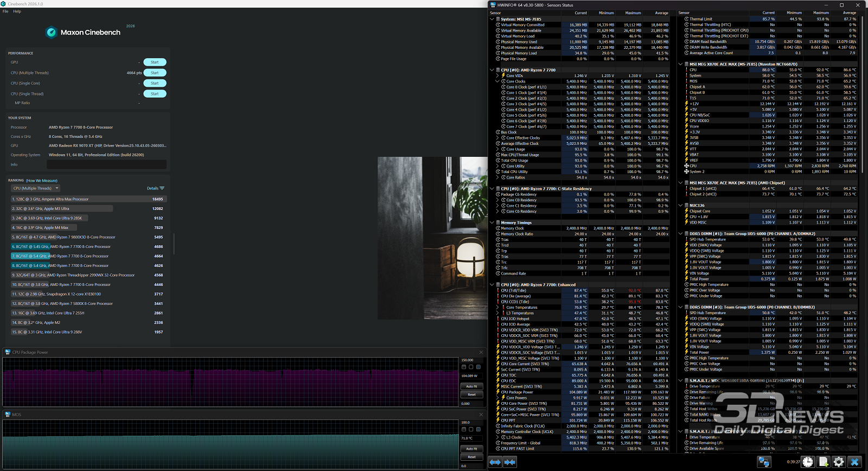Viewport: 868px width, 471px height.
Task: Click the collapse columns arrows icon in HWiNFO
Action: (510, 462)
